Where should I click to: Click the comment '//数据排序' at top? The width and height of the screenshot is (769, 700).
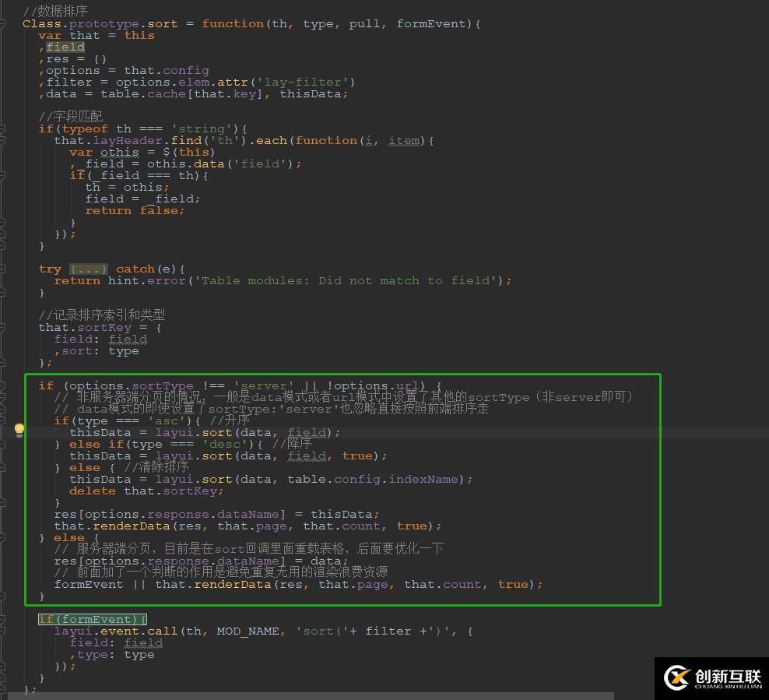tap(55, 11)
